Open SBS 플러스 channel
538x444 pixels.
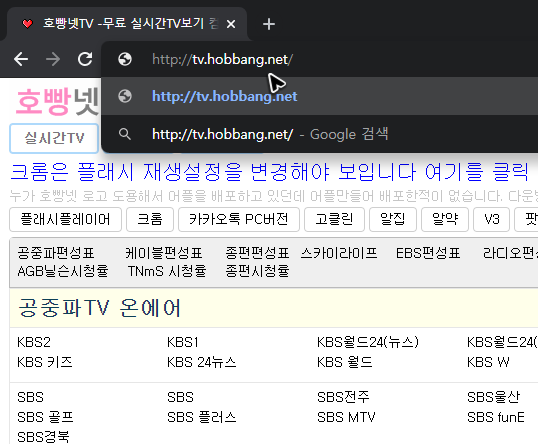click(202, 417)
